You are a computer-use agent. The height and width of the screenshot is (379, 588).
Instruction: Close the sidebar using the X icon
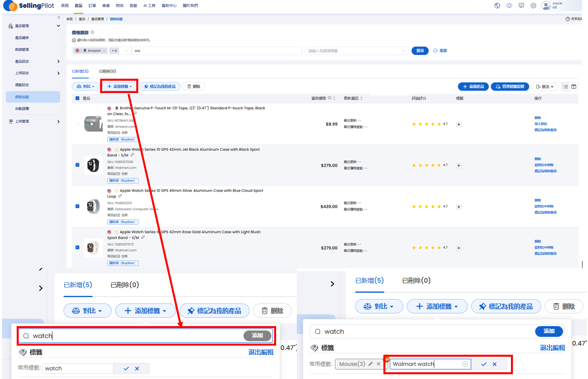coord(59,17)
